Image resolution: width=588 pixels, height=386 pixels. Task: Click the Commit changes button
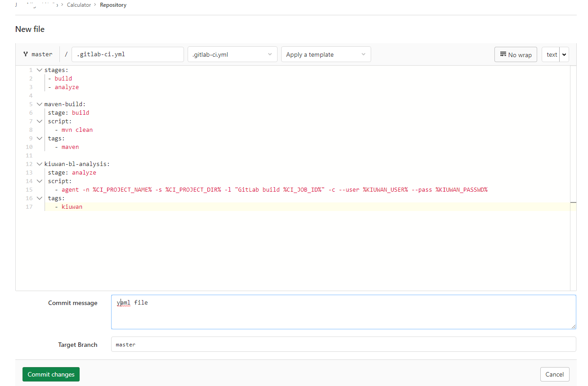click(51, 374)
